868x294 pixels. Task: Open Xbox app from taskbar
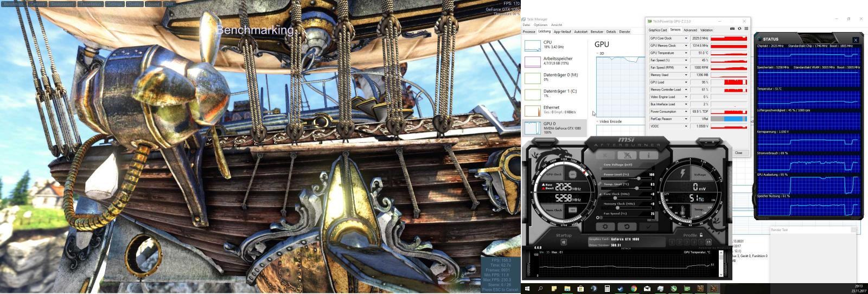(x=674, y=289)
